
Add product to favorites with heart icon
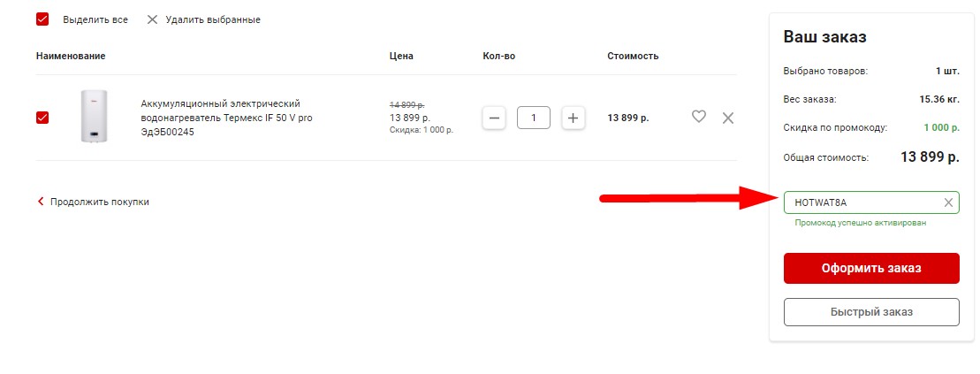click(699, 117)
